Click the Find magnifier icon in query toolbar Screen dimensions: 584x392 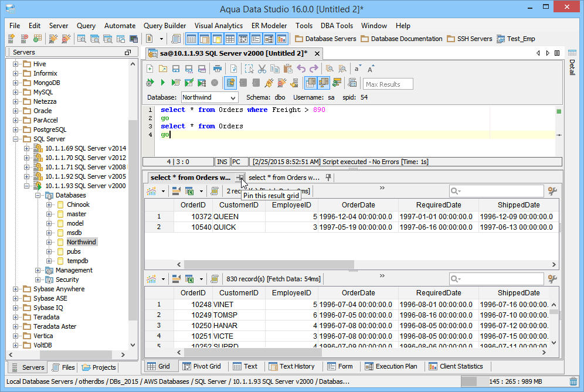(x=330, y=69)
